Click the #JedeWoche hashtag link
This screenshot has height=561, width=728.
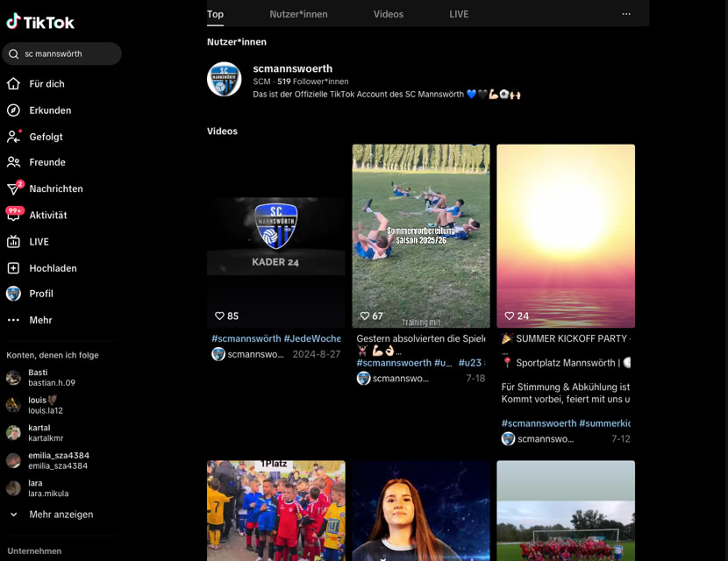(312, 338)
